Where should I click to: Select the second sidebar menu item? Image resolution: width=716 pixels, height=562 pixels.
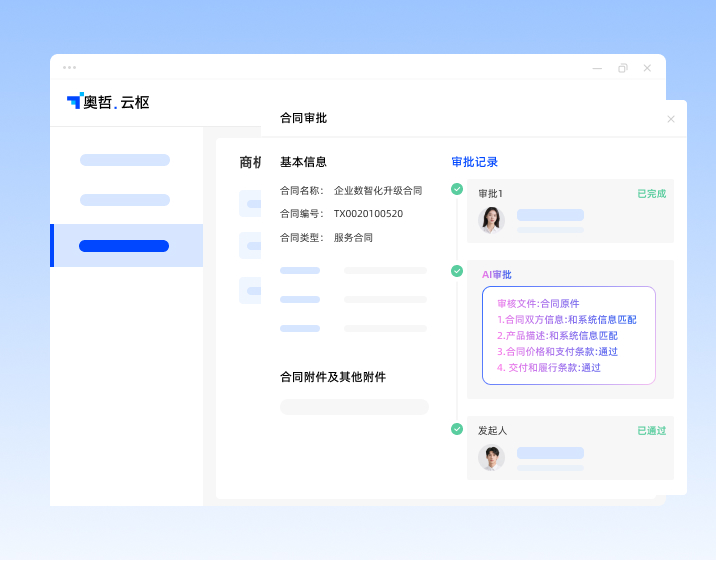[124, 200]
